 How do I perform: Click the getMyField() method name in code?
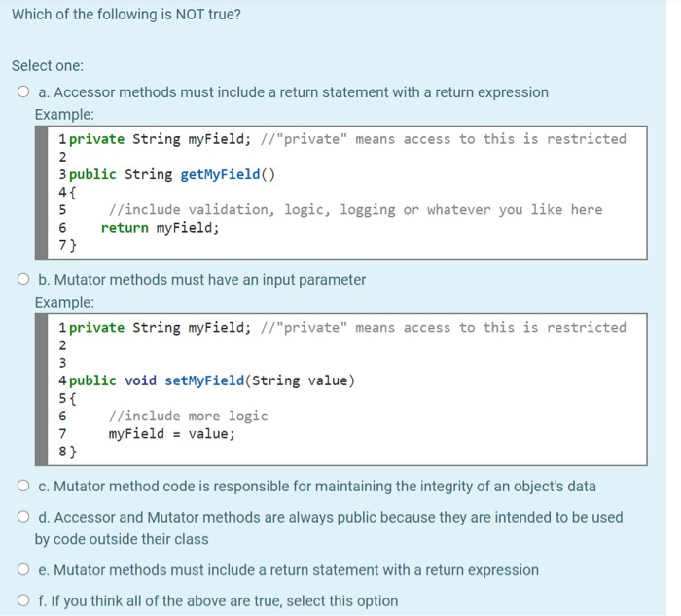(x=228, y=174)
